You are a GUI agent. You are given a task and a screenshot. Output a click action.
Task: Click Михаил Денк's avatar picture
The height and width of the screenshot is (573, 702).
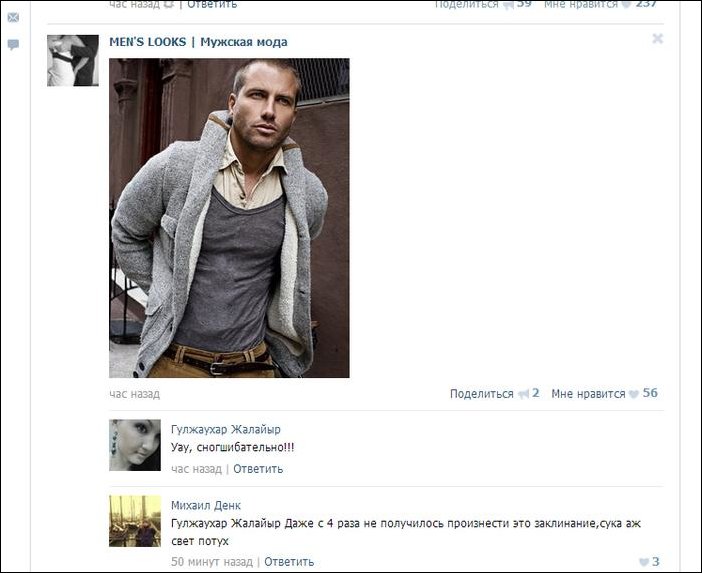(x=135, y=521)
